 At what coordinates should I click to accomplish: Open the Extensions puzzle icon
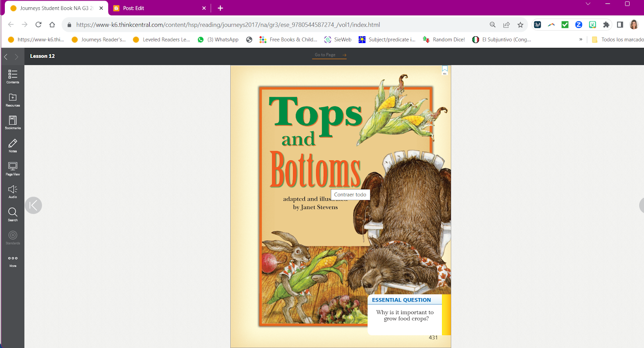606,25
